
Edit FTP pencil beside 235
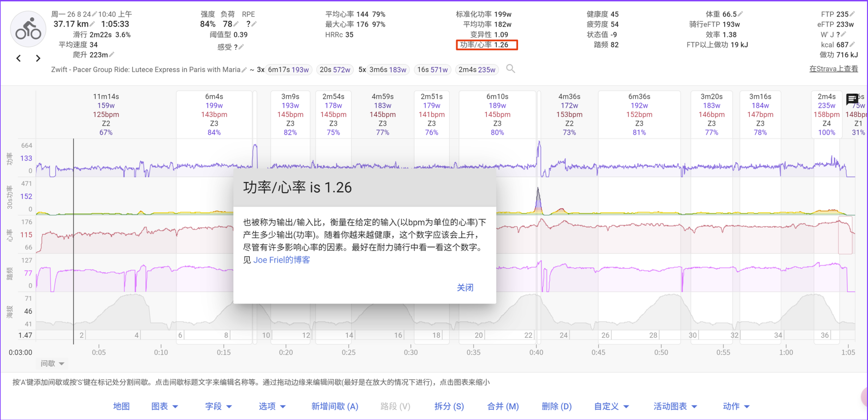852,14
